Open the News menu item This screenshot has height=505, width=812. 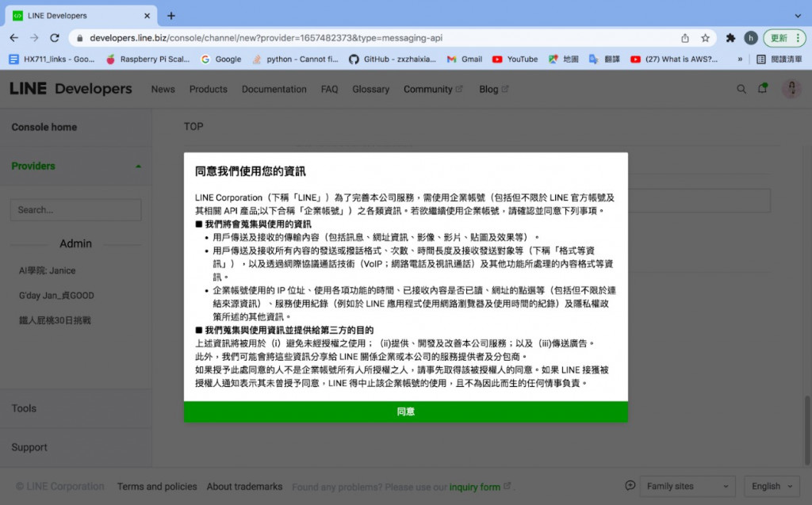163,89
